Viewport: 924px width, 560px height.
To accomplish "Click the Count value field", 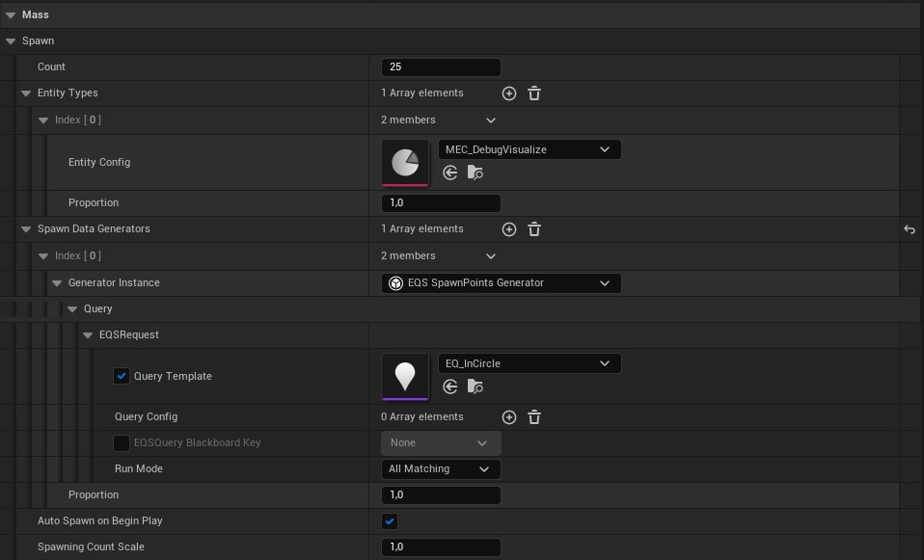I will 441,67.
